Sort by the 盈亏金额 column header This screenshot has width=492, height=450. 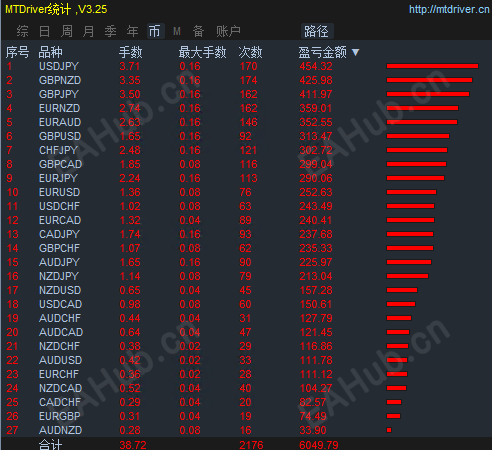[x=322, y=52]
